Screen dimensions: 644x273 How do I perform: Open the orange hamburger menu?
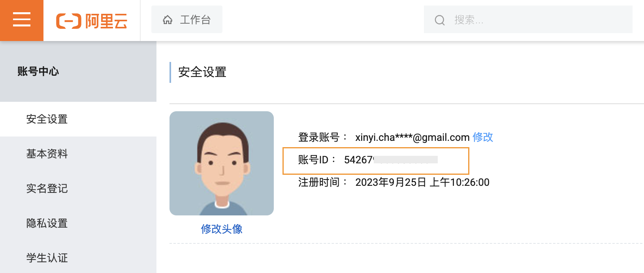click(22, 20)
